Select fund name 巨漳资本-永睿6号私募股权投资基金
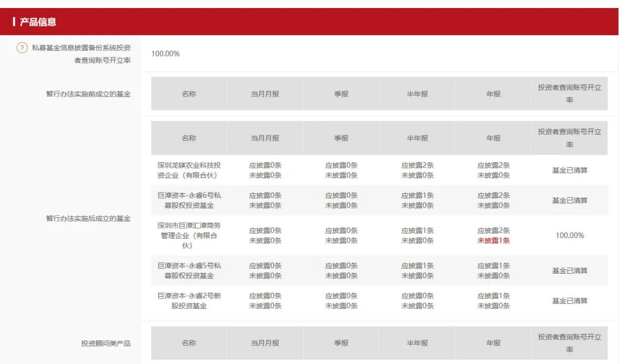 [189, 201]
